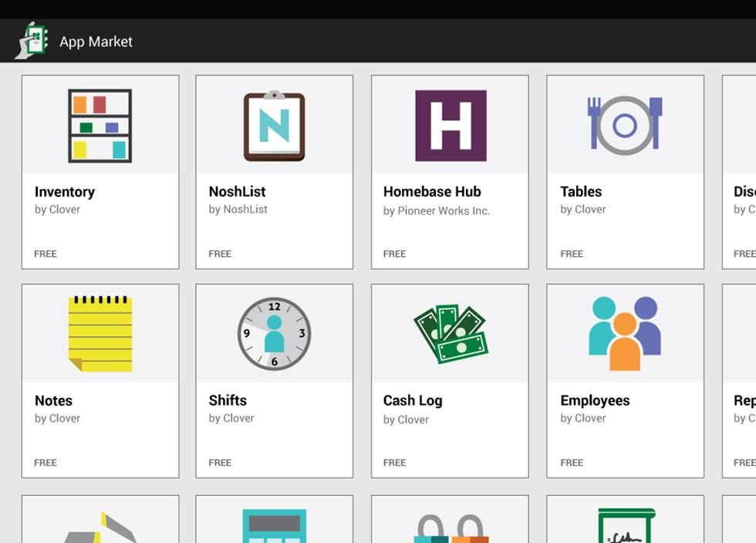Click FREE price on Notes card
This screenshot has height=543, width=756.
pyautogui.click(x=46, y=463)
